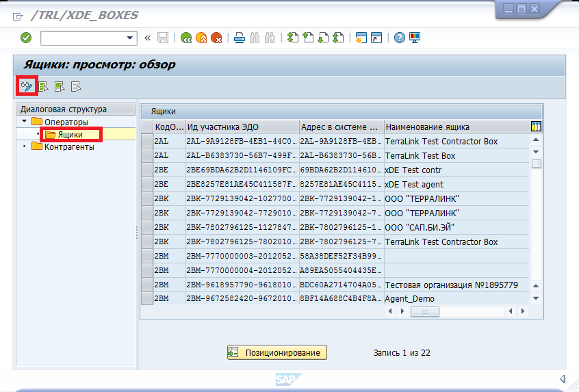Image resolution: width=579 pixels, height=392 pixels.
Task: Click the Display/Change pencil-glasses icon
Action: pyautogui.click(x=26, y=86)
